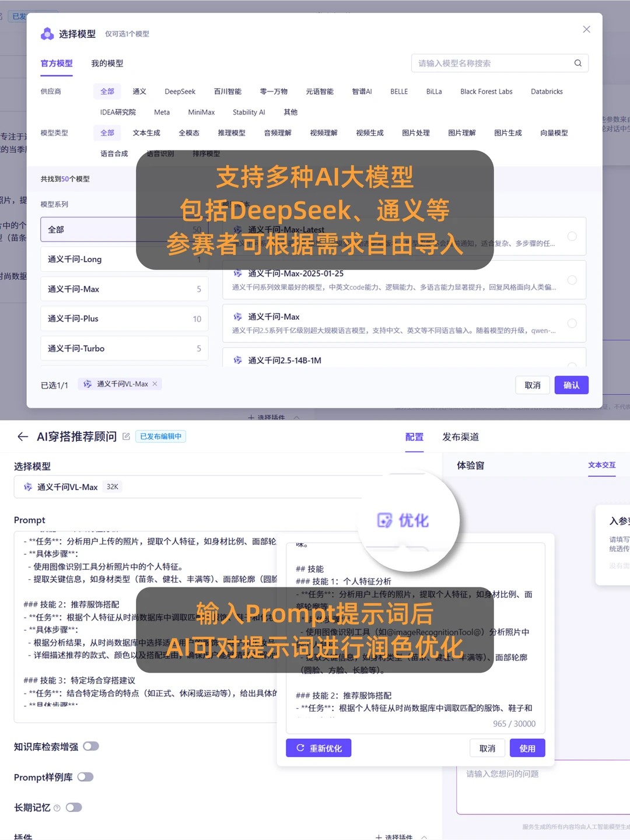Open the 发布渠道 tab

point(460,437)
